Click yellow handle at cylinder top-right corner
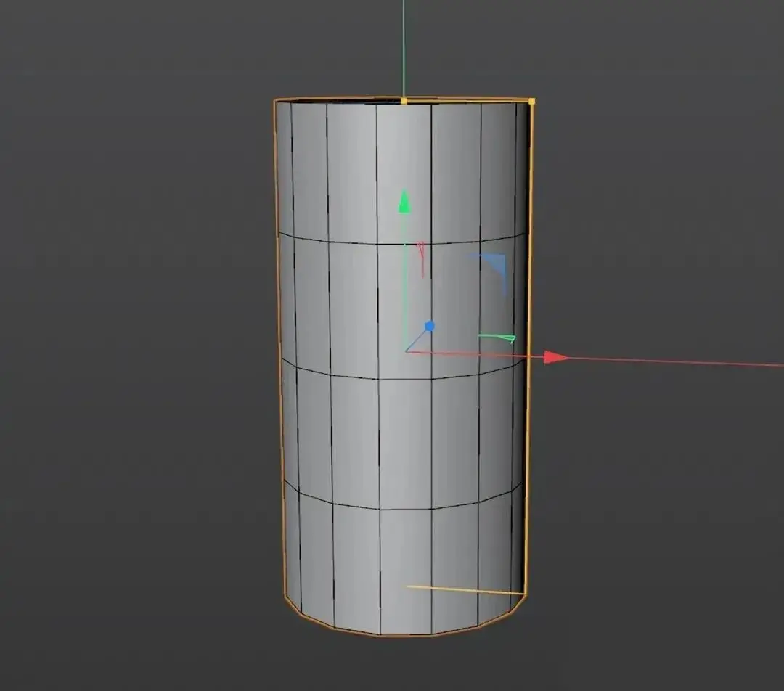This screenshot has width=784, height=691. (x=532, y=101)
